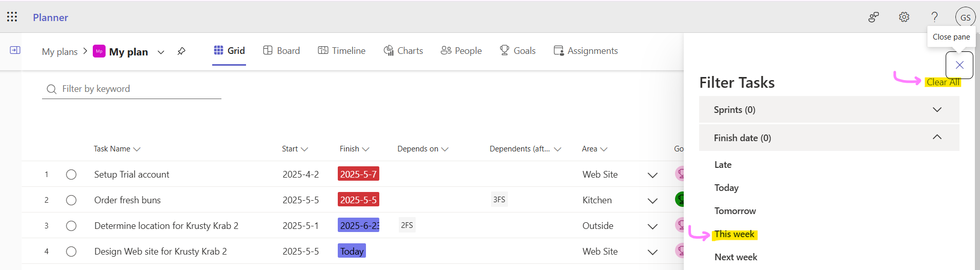Focus the Filter by keyword field
The image size is (980, 270).
[132, 89]
